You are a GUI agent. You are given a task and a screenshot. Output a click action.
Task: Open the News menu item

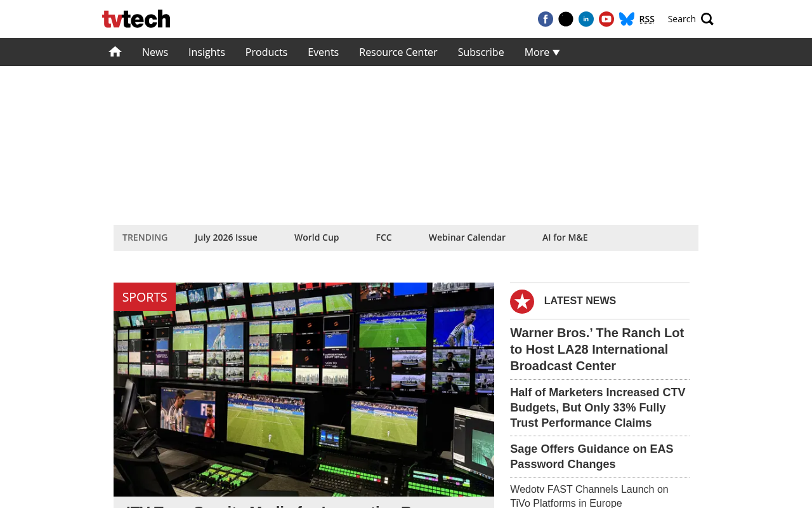[x=155, y=52]
